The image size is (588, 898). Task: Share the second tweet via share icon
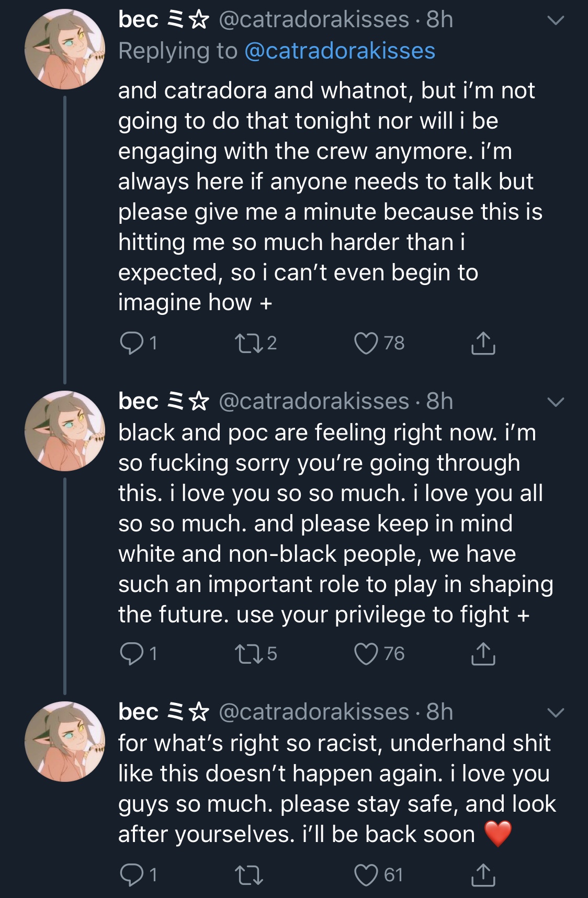pyautogui.click(x=483, y=654)
